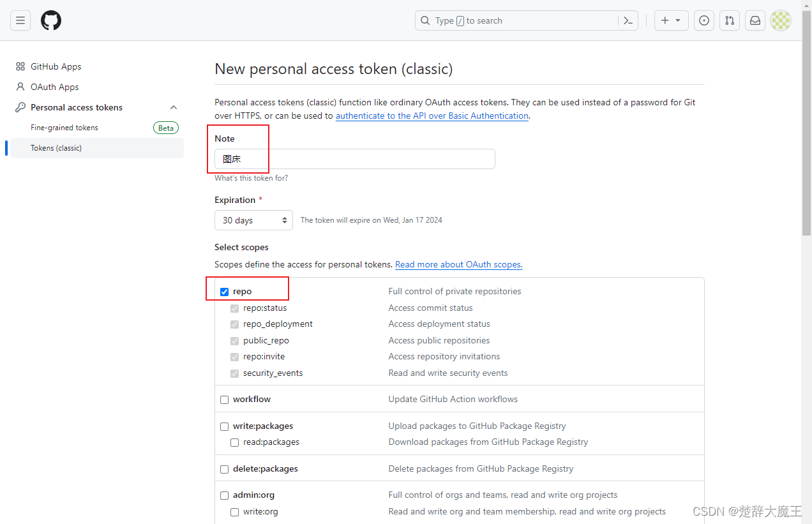Go to GitHub home via Octocat logo
Viewport: 812px width, 524px height.
coord(51,20)
